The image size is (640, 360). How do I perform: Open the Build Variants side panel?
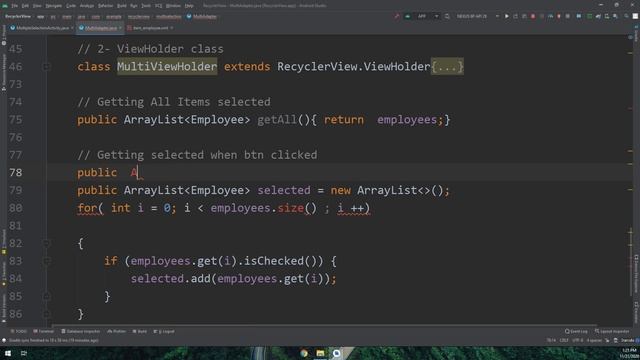pos(4,308)
